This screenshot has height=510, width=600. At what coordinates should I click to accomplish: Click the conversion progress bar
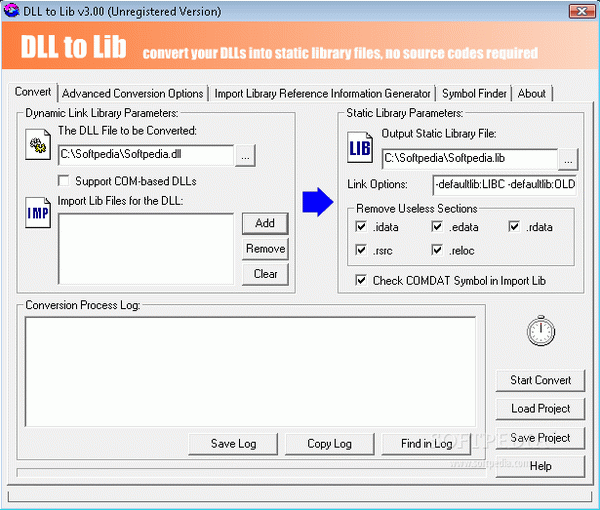click(x=251, y=473)
